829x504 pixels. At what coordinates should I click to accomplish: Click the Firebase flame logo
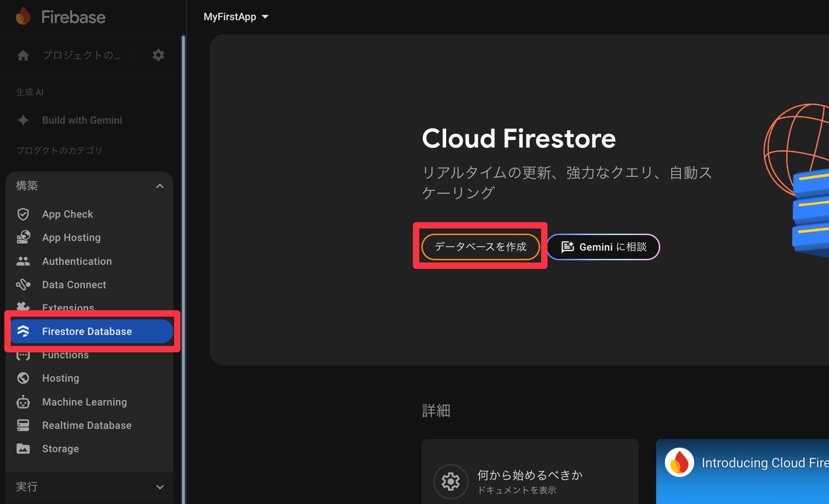click(x=23, y=16)
